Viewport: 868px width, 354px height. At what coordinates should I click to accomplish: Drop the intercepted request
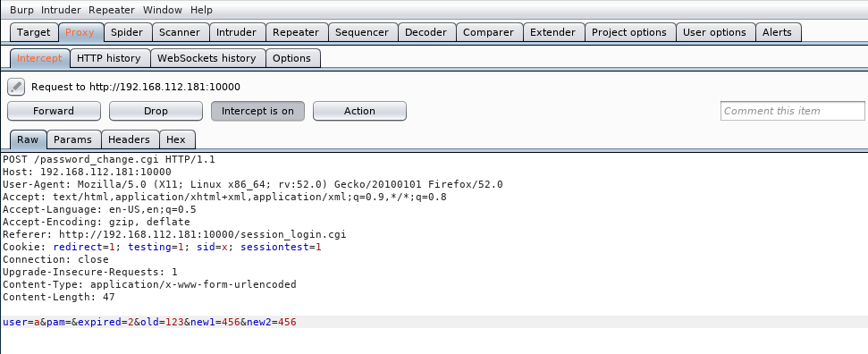coord(156,111)
